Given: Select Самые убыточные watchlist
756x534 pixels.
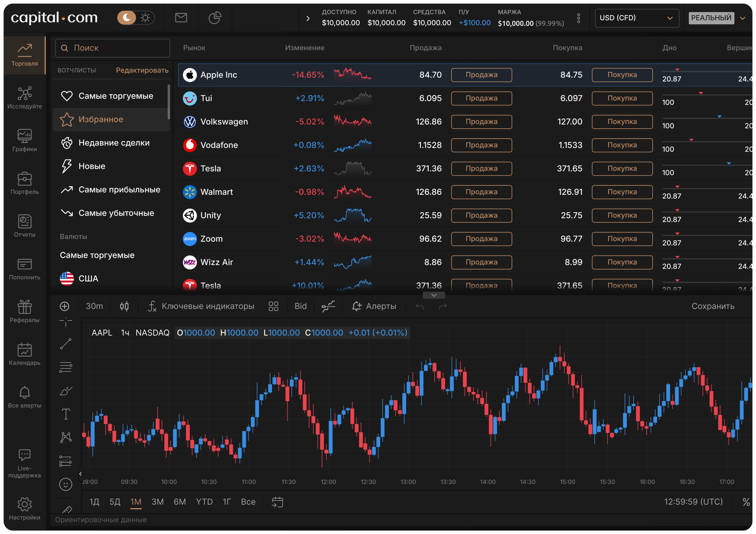Looking at the screenshot, I should coord(111,213).
